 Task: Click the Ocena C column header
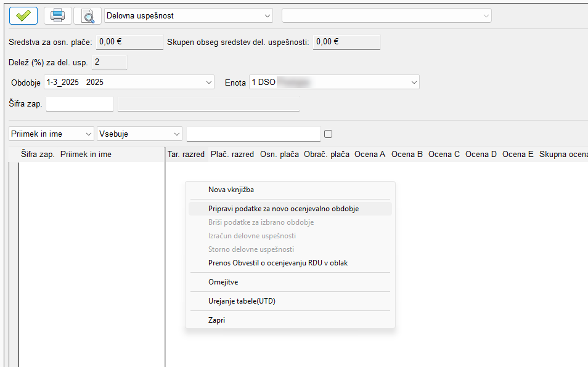point(444,155)
